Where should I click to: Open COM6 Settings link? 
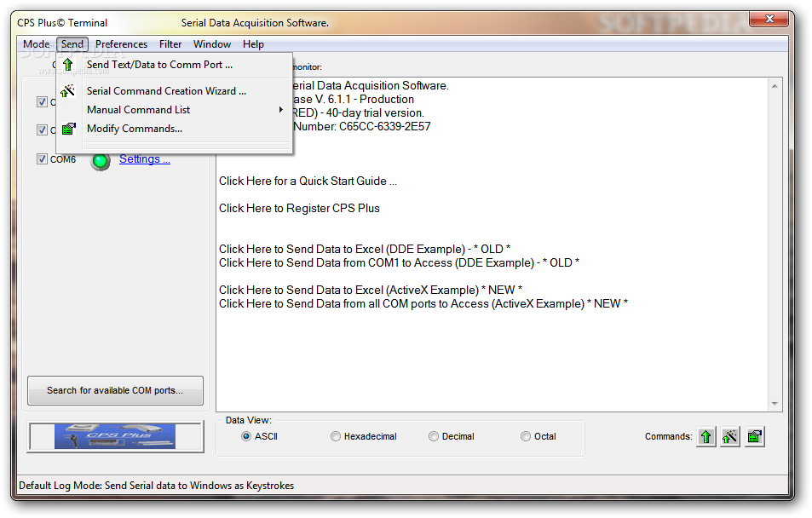(145, 159)
